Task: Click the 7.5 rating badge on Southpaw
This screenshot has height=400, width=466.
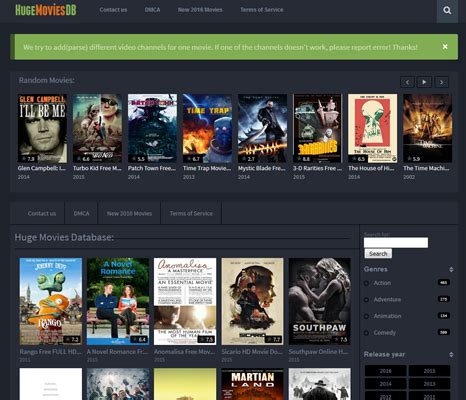Action: tap(341, 339)
